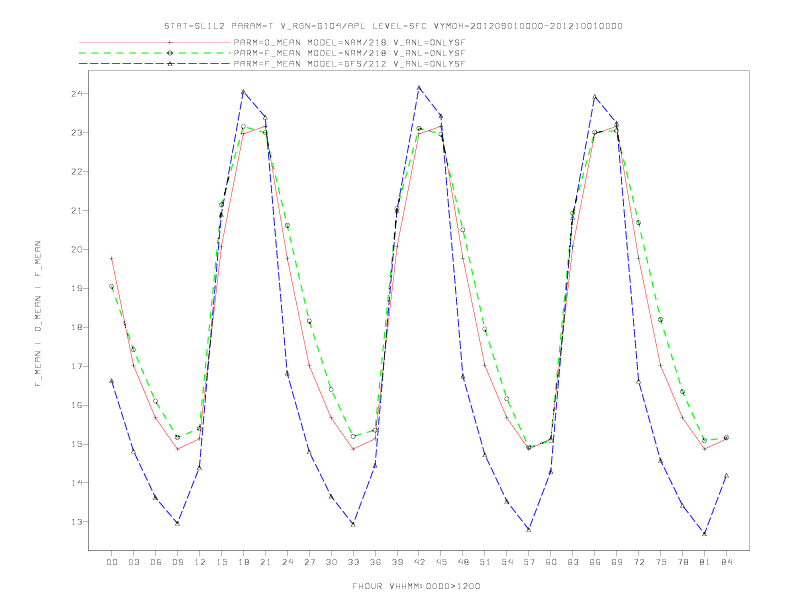
Task: Click x-axis forecast hour label 12
Action: coord(200,562)
